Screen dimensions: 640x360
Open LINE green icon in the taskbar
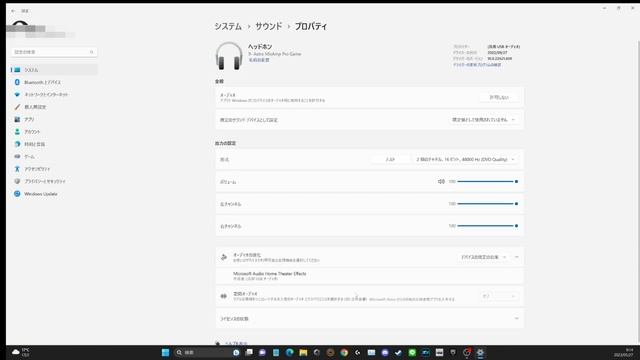pos(412,353)
